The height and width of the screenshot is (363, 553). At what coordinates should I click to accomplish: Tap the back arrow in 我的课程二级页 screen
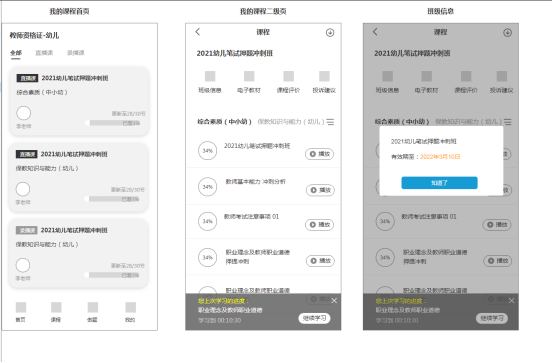[x=198, y=32]
